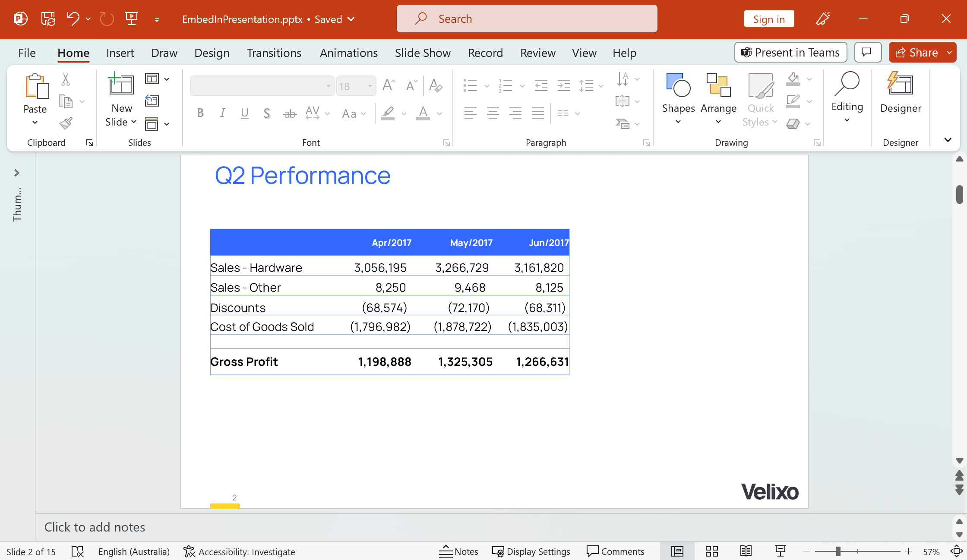The image size is (967, 560).
Task: Open the Designer ideas icon
Action: click(901, 84)
